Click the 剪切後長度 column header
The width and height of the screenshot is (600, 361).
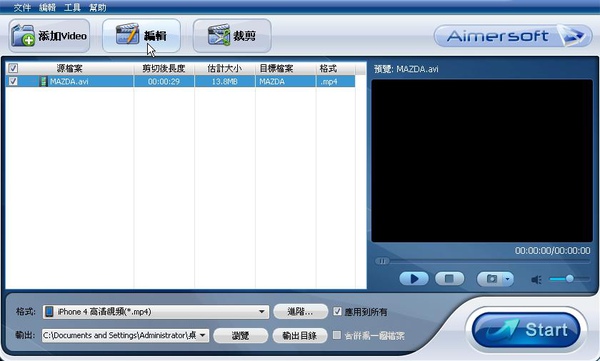click(164, 69)
